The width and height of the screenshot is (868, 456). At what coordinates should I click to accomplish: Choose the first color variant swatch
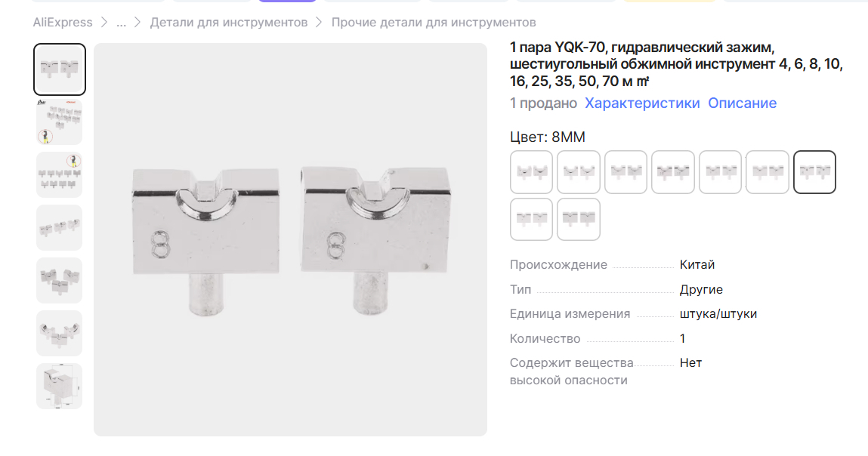coord(531,172)
